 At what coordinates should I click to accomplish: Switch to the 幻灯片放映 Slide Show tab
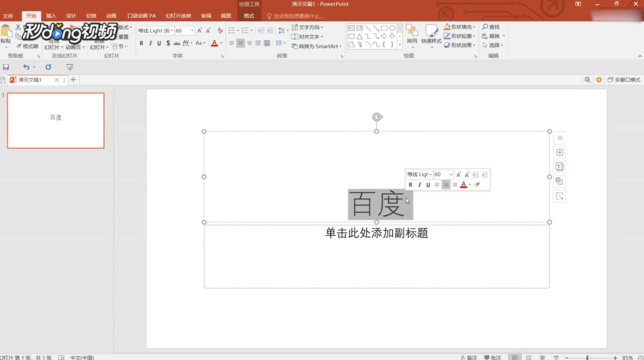pos(178,16)
